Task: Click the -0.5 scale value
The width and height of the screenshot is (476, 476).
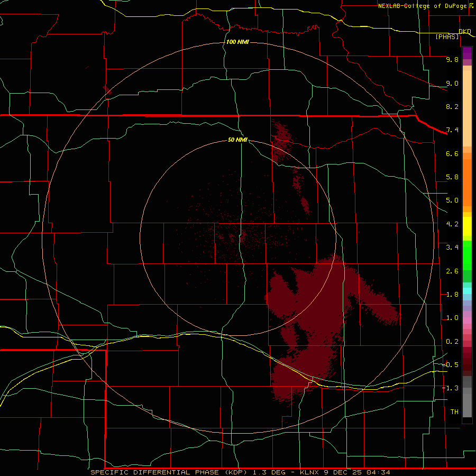Action: (451, 365)
